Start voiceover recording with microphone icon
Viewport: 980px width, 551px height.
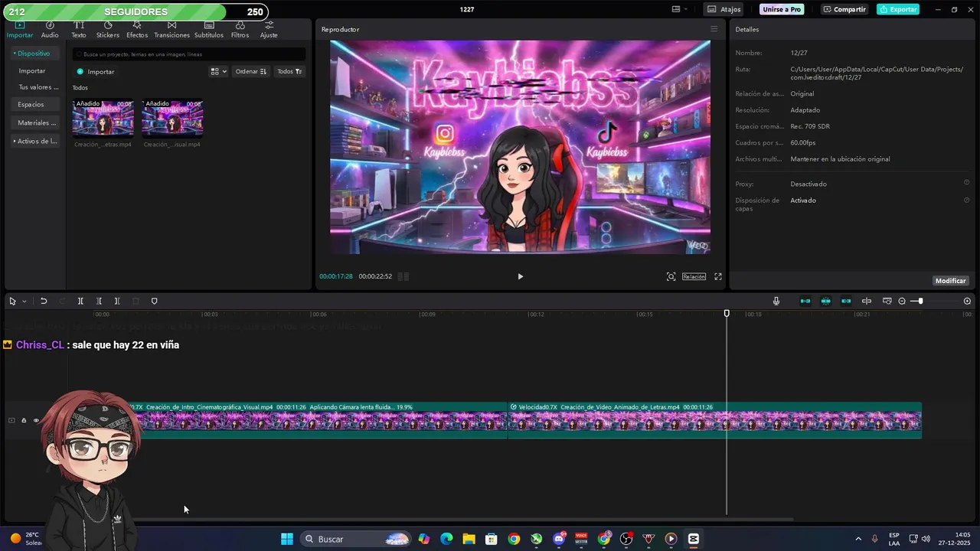(x=776, y=302)
